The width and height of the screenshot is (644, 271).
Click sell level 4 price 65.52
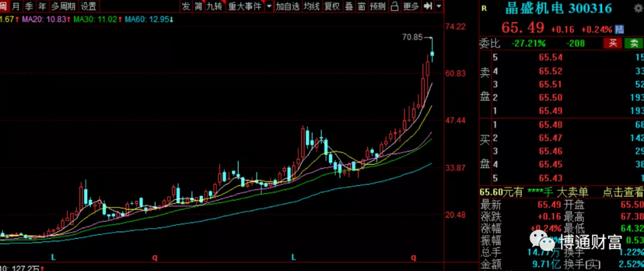coord(551,71)
